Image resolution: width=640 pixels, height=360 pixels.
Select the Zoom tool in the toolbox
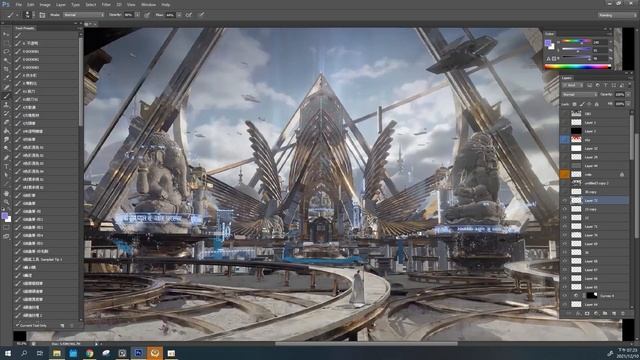6,202
